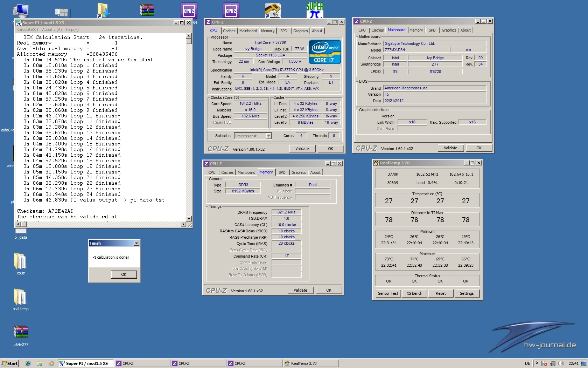Click the Z77MX-D3H model field
The height and width of the screenshot is (368, 588).
click(x=415, y=50)
